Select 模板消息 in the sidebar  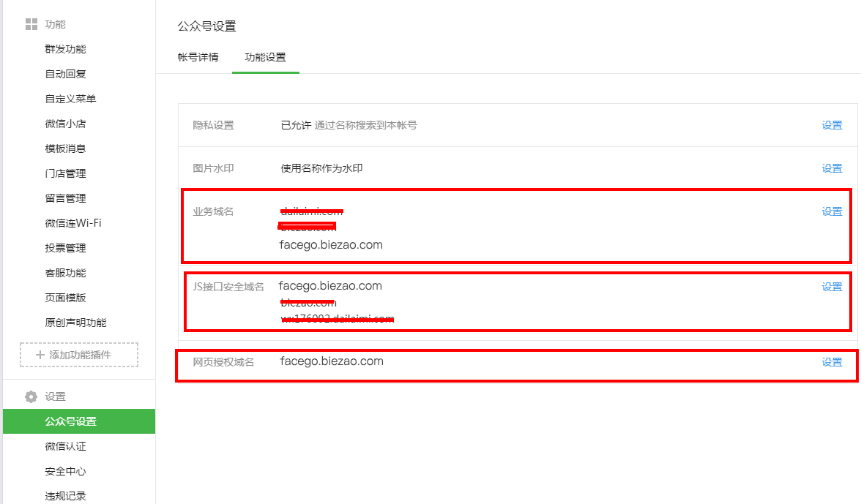[x=65, y=148]
